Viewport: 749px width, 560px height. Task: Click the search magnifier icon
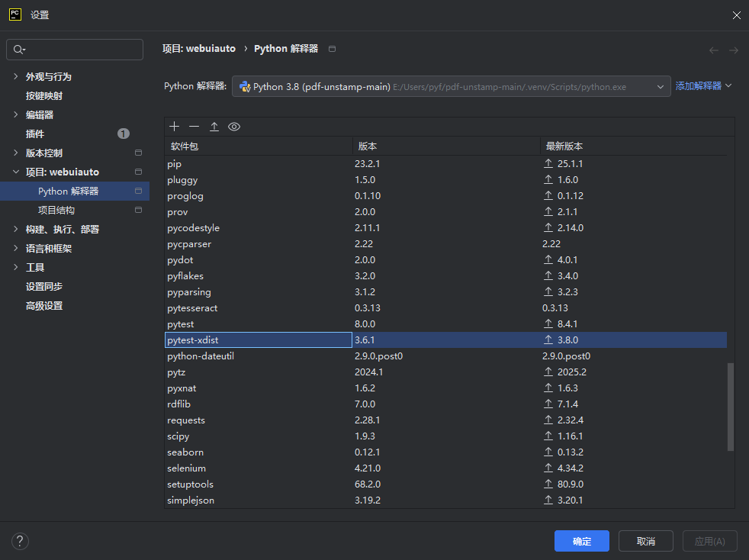(x=19, y=50)
